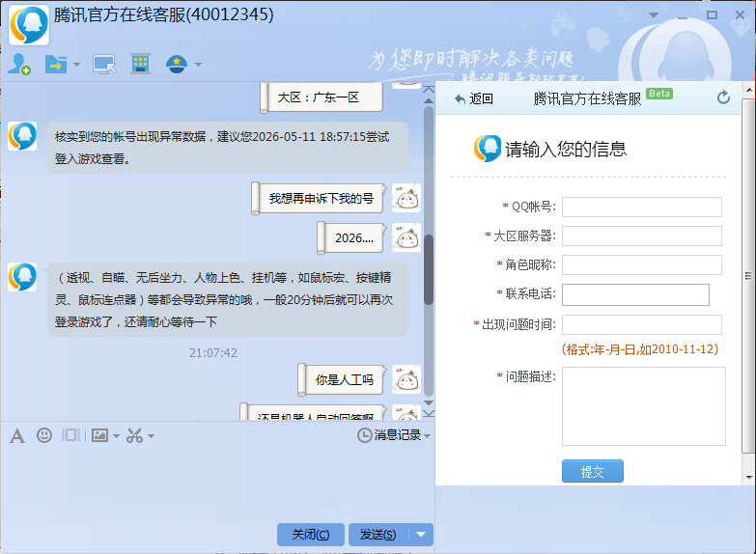Click the Beta badge
The height and width of the screenshot is (554, 756).
pos(659,94)
